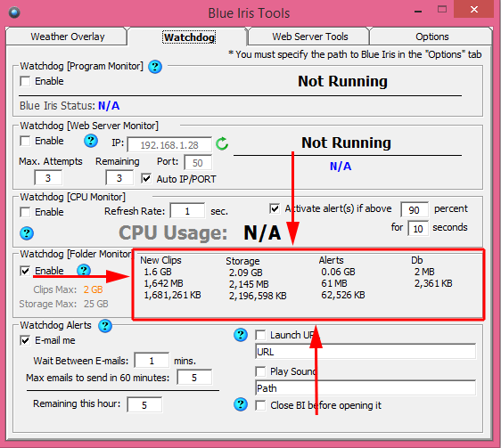Select the Watchdog tab
The width and height of the screenshot is (501, 448).
coord(189,37)
